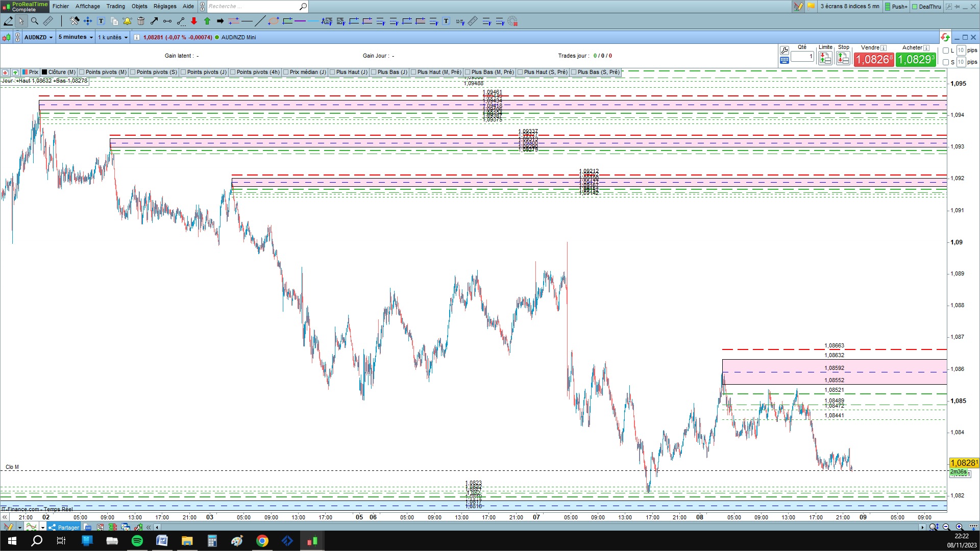Enable the L pips checkbox
This screenshot has height=551, width=980.
pos(946,51)
